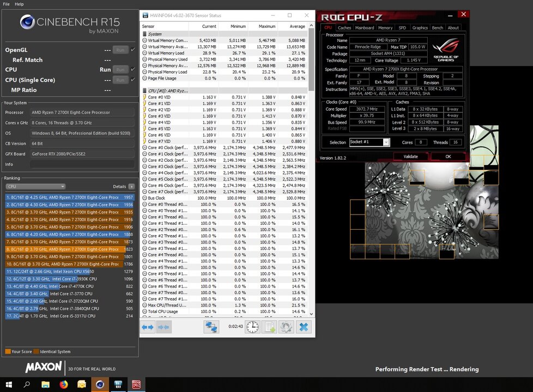This screenshot has width=533, height=392.
Task: Collapse the CPU [#0]: AMD Ryz... sensor group
Action: coord(144,91)
